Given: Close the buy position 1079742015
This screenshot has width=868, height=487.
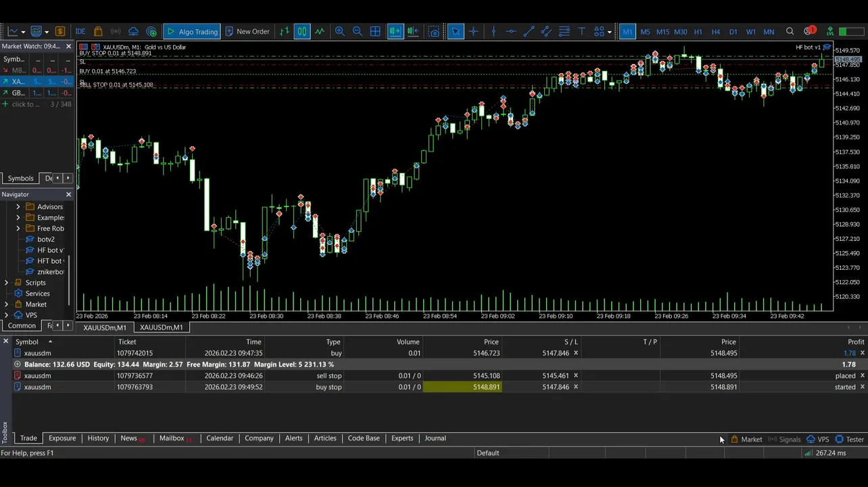Looking at the screenshot, I should click(863, 353).
